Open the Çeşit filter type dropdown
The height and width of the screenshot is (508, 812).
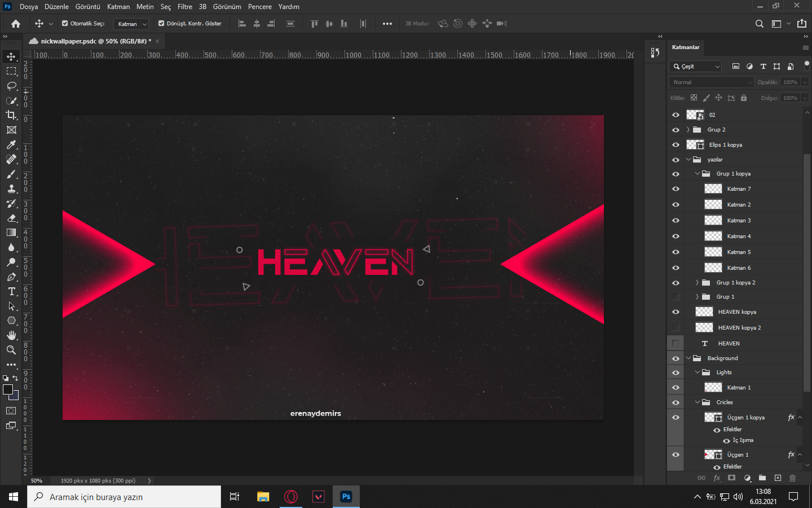(696, 66)
